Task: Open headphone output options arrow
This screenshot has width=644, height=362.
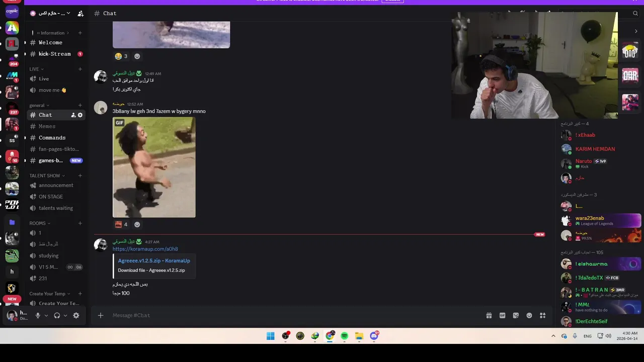Action: pos(65,316)
